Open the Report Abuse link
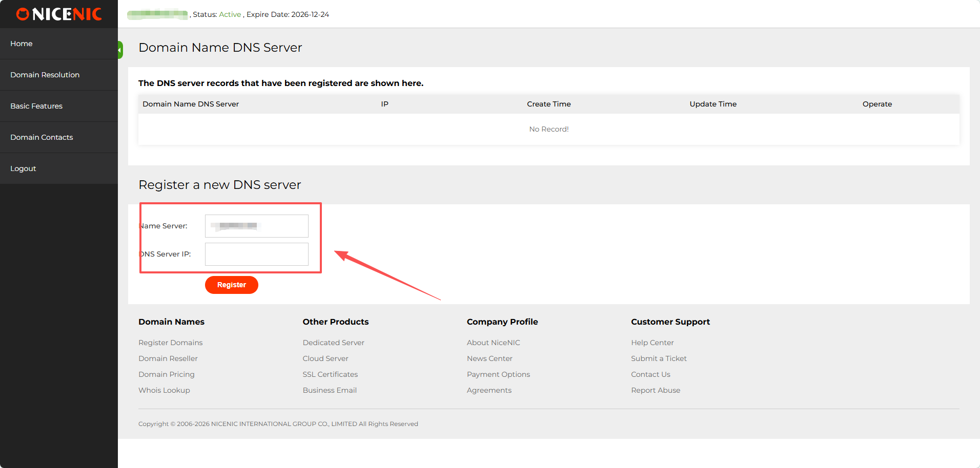 656,390
